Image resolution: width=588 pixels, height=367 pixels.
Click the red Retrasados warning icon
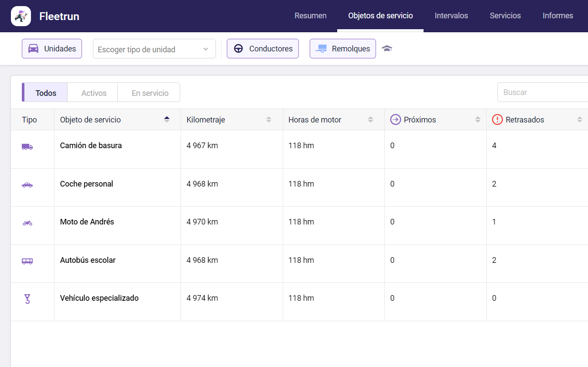click(x=497, y=119)
